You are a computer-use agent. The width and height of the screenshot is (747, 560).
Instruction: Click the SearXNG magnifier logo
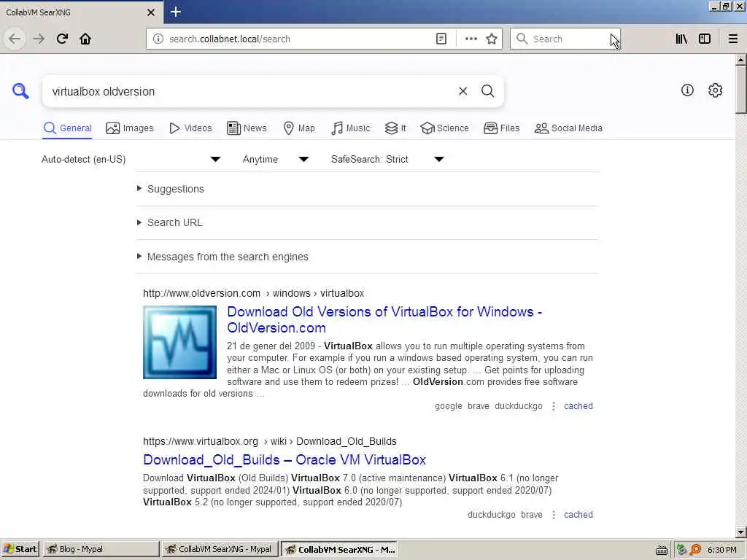click(20, 90)
